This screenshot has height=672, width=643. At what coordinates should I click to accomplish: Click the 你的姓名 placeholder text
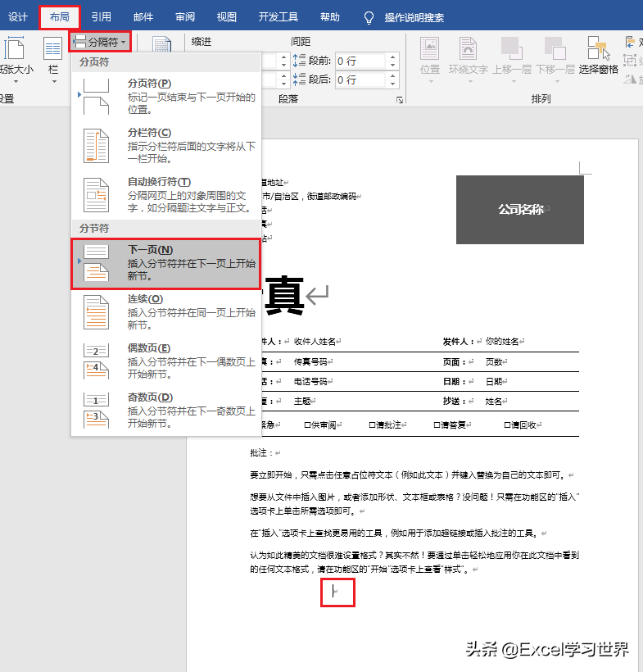click(502, 342)
